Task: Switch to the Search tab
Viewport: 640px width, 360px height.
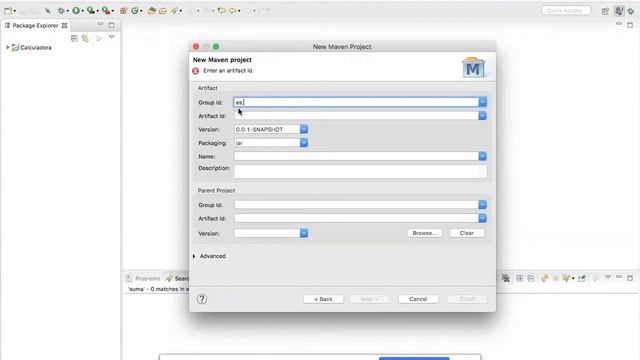Action: [x=178, y=278]
